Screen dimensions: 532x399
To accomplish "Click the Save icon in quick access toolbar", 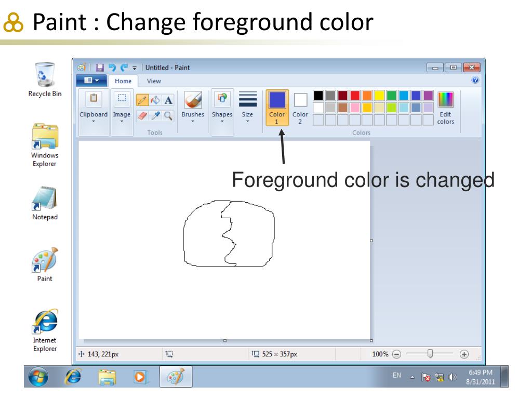I will click(99, 68).
